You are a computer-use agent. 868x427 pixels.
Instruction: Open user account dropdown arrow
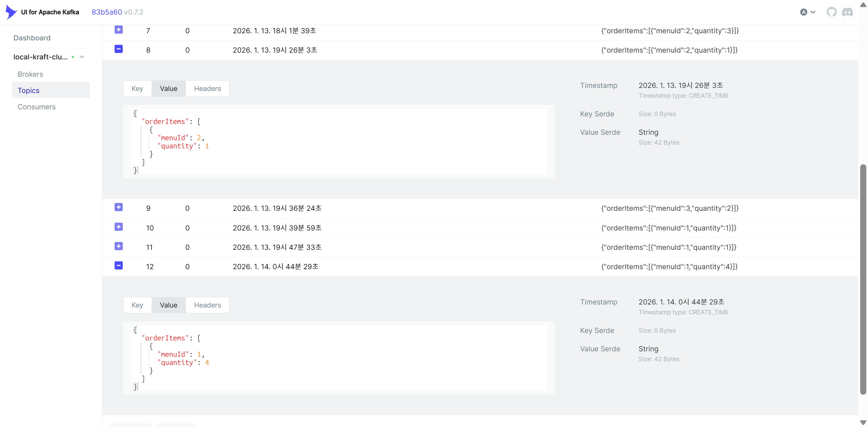813,12
